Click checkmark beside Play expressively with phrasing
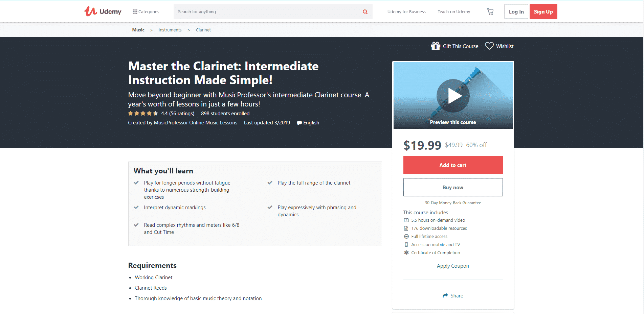The height and width of the screenshot is (314, 644). (x=270, y=207)
